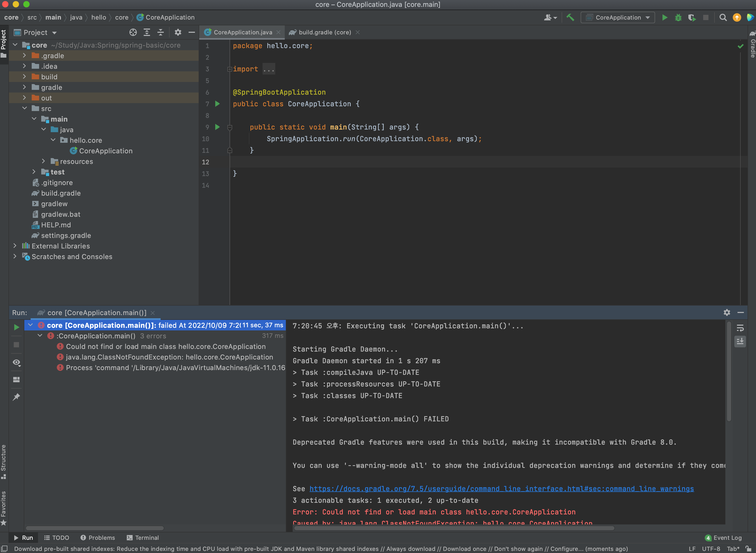
Task: Click the orange IDE update icon
Action: point(737,17)
